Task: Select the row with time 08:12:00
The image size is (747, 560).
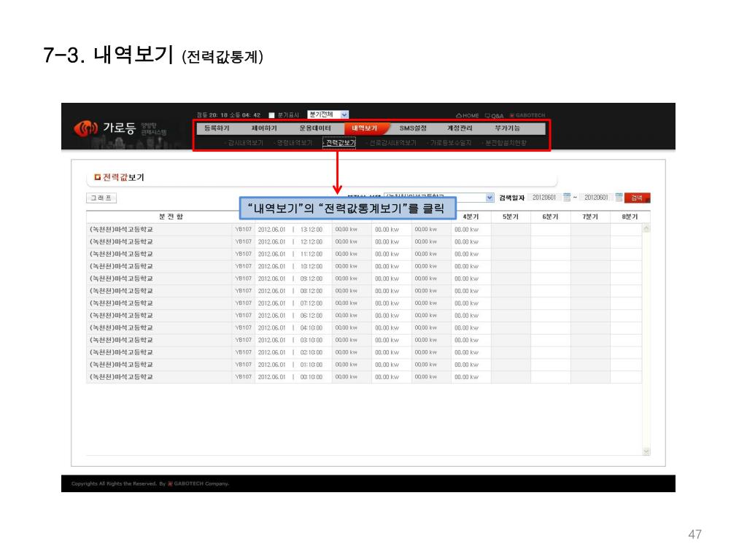Action: click(364, 291)
